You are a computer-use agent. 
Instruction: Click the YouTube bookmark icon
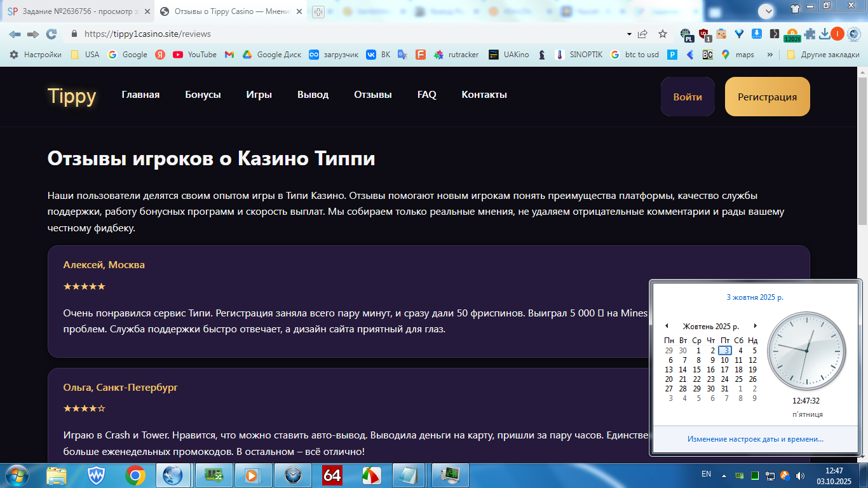pos(178,55)
